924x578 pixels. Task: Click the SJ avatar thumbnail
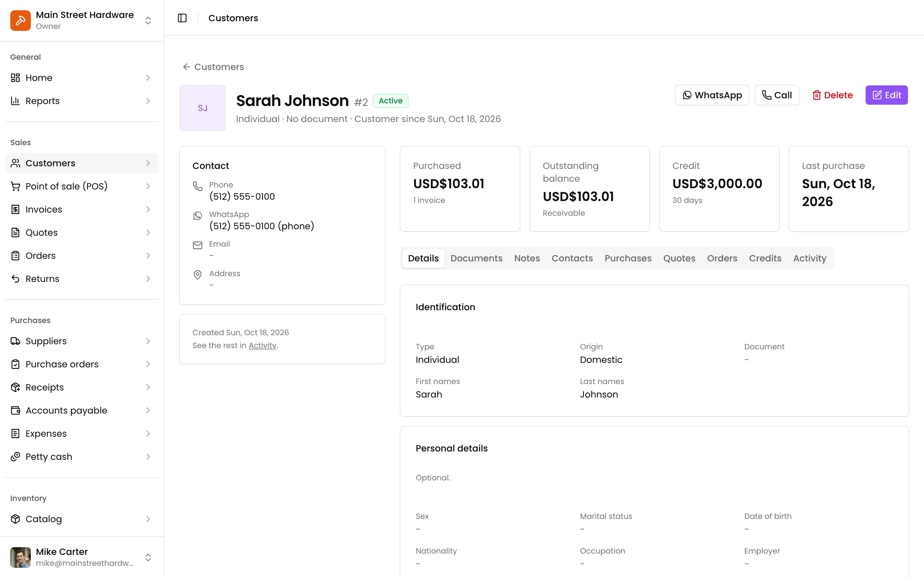pos(203,108)
